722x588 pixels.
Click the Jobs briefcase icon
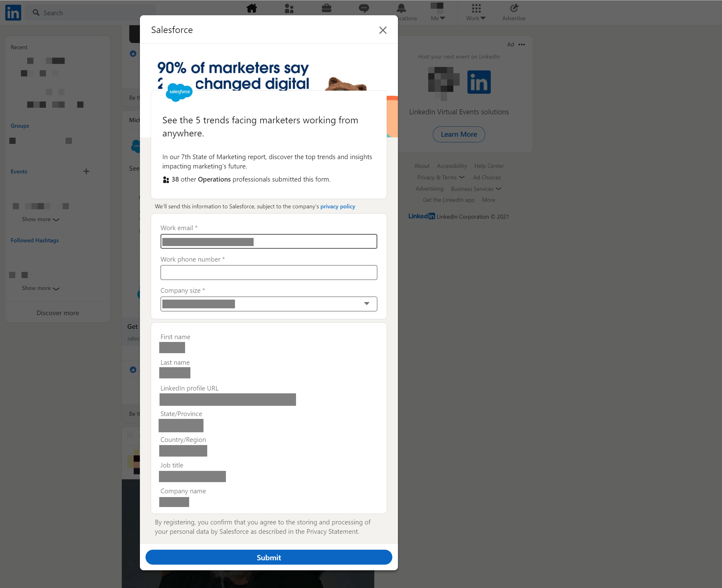(x=326, y=8)
